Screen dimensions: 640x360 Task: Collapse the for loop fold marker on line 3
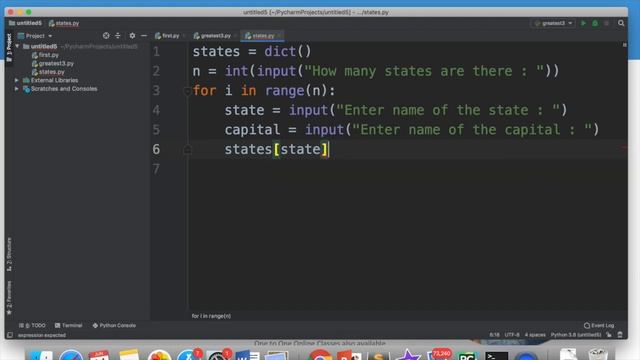tap(187, 91)
